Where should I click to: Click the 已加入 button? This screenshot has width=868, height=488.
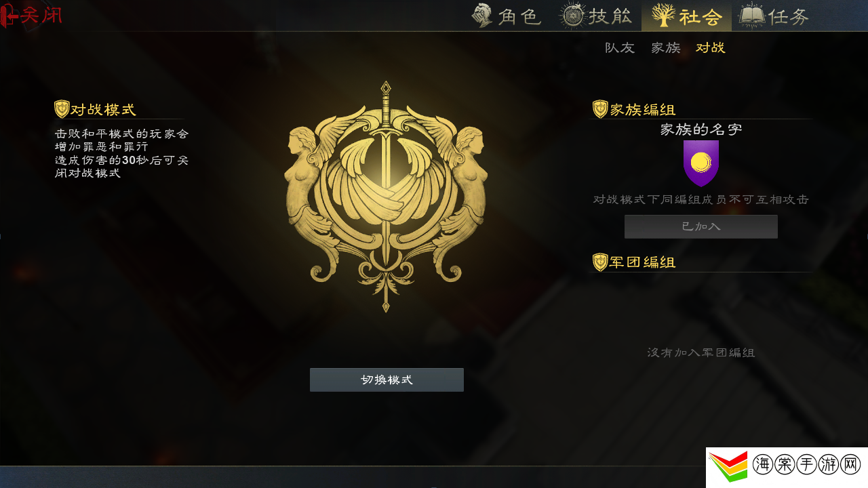click(701, 226)
